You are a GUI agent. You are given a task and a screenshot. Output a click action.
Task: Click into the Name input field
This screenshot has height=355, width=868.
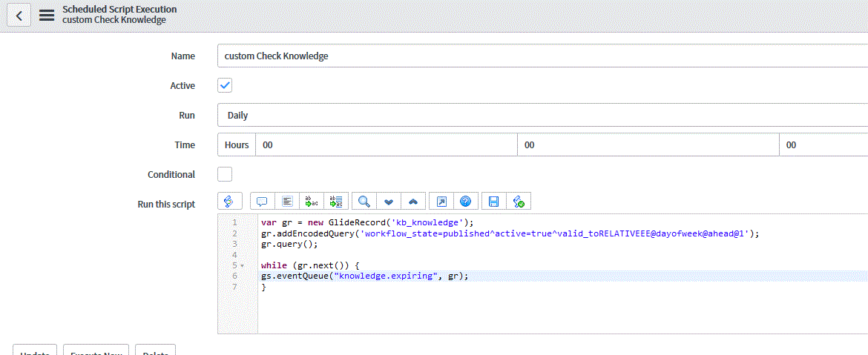542,56
